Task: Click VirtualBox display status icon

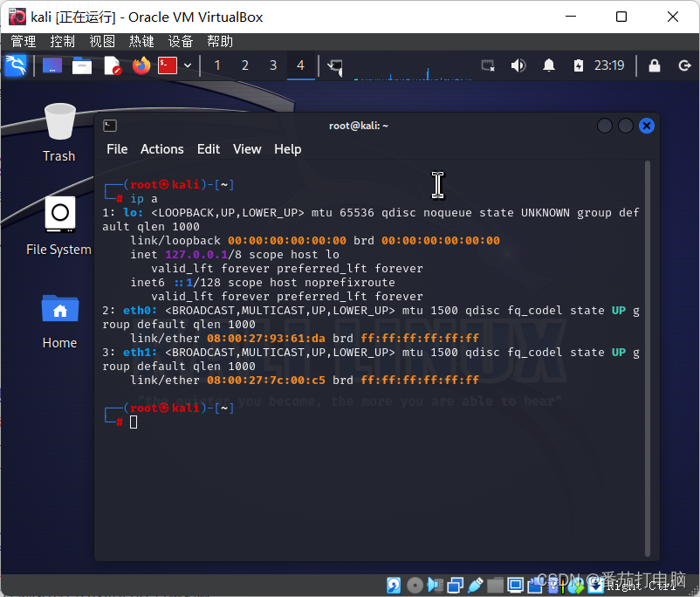Action: [516, 585]
